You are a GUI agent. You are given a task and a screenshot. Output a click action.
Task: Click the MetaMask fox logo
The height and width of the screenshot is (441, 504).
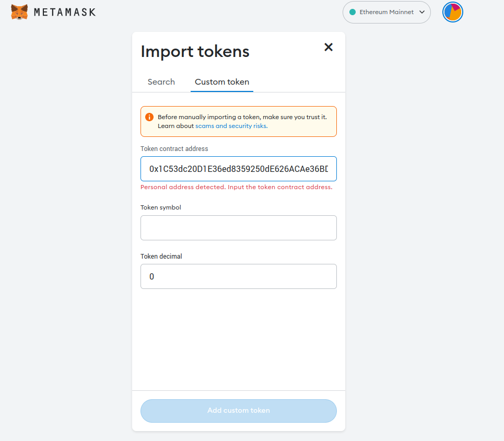pyautogui.click(x=19, y=11)
